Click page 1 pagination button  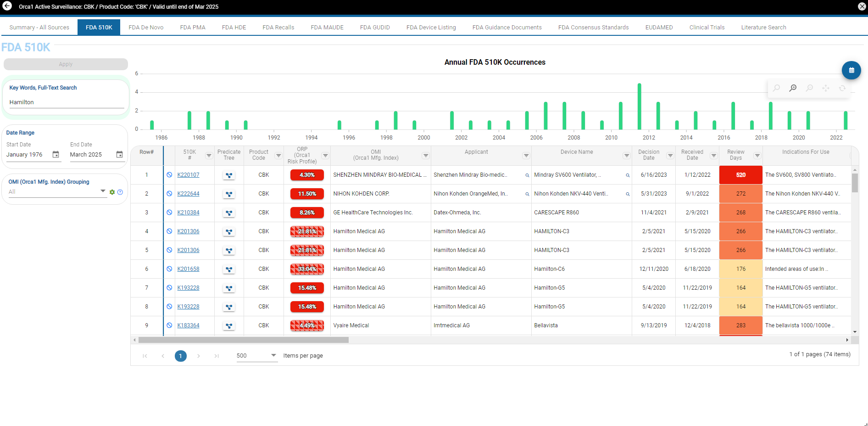click(181, 356)
